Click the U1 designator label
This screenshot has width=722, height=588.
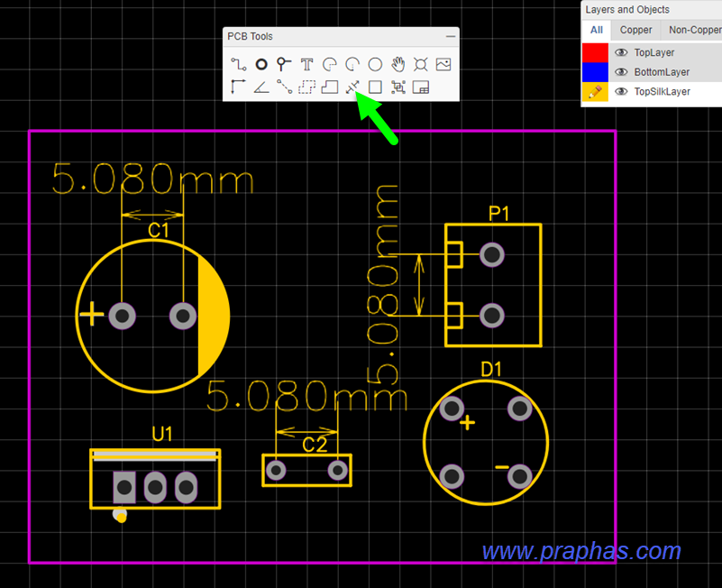pos(162,434)
